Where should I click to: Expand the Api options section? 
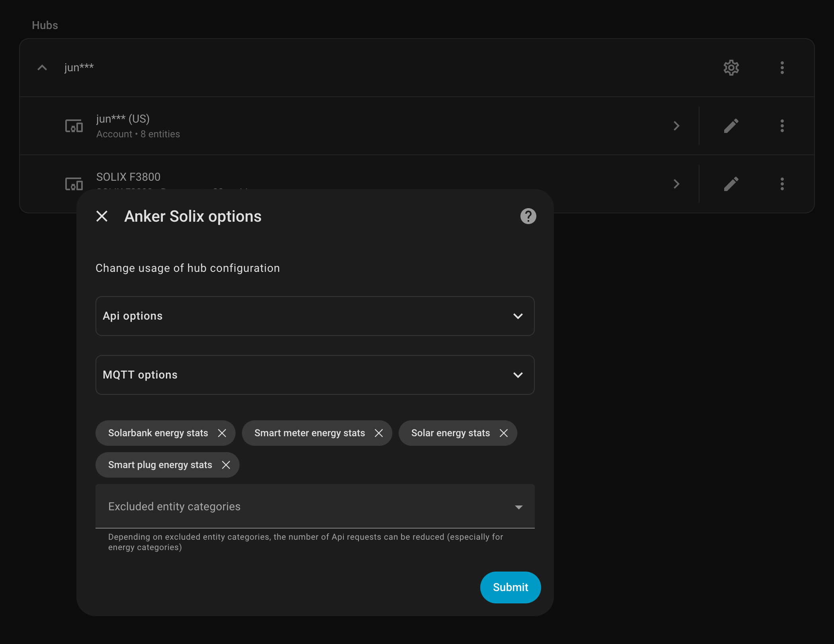pyautogui.click(x=315, y=316)
